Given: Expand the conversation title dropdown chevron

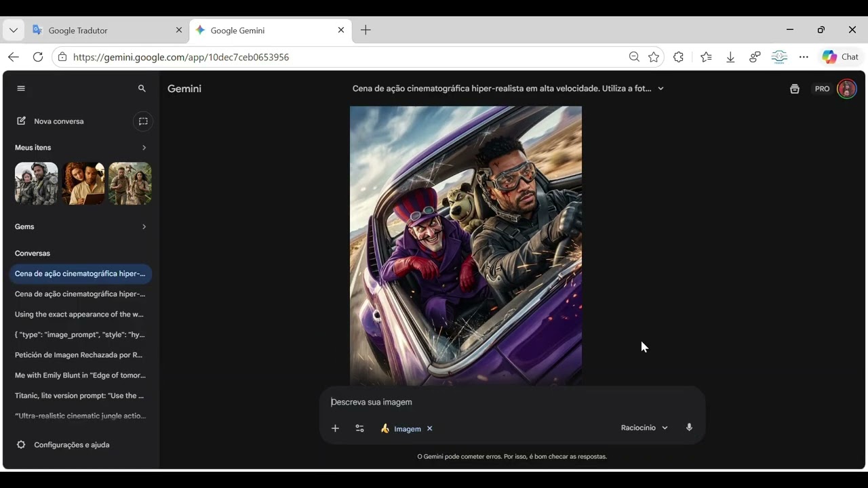Looking at the screenshot, I should tap(660, 89).
